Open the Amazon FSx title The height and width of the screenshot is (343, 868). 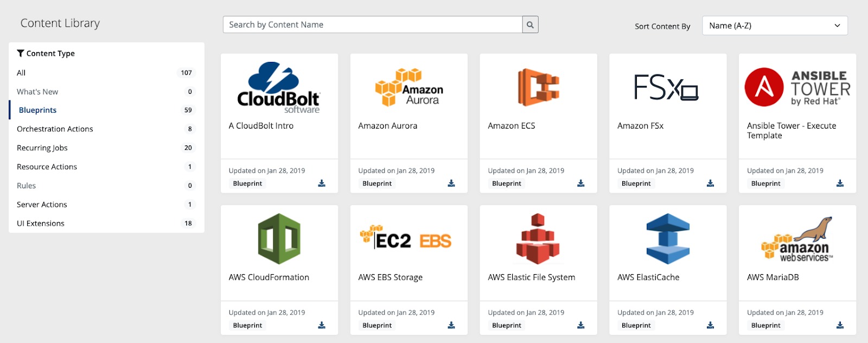641,126
